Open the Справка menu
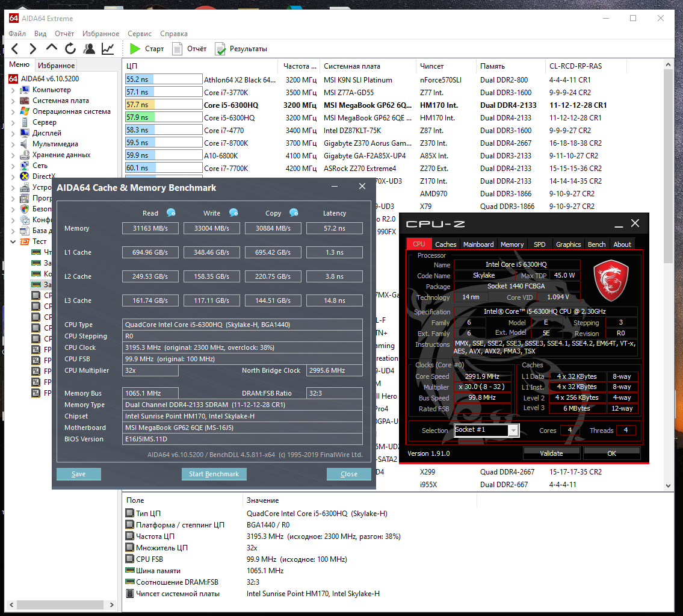The image size is (683, 616). coord(174,34)
